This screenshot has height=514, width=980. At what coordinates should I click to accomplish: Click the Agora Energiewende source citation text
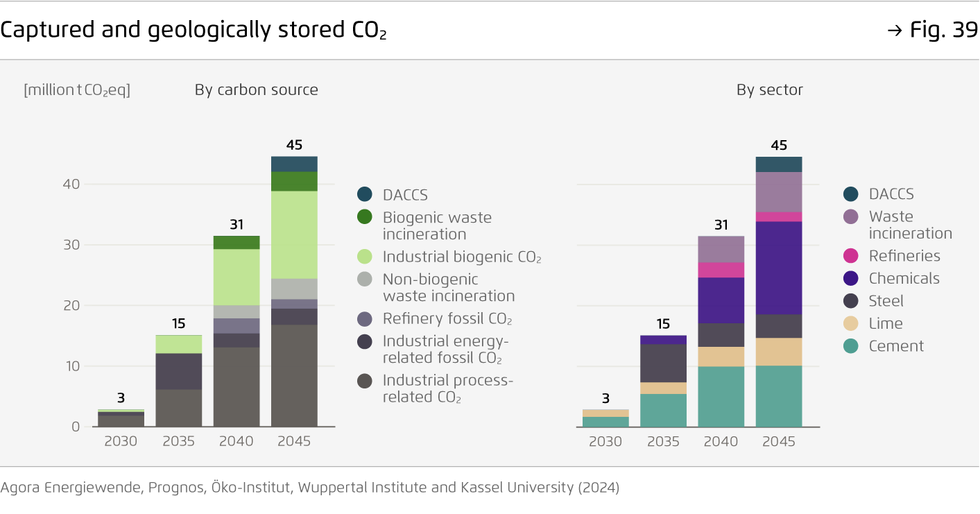click(309, 488)
